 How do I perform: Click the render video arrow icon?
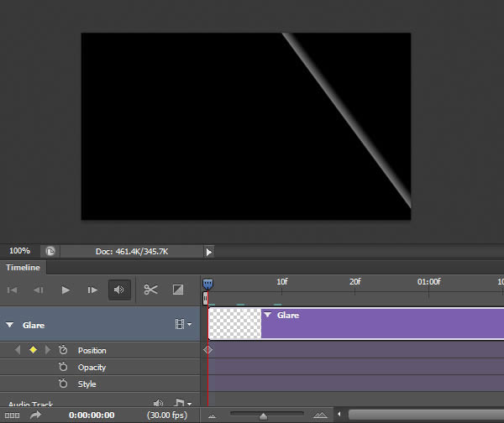click(35, 415)
